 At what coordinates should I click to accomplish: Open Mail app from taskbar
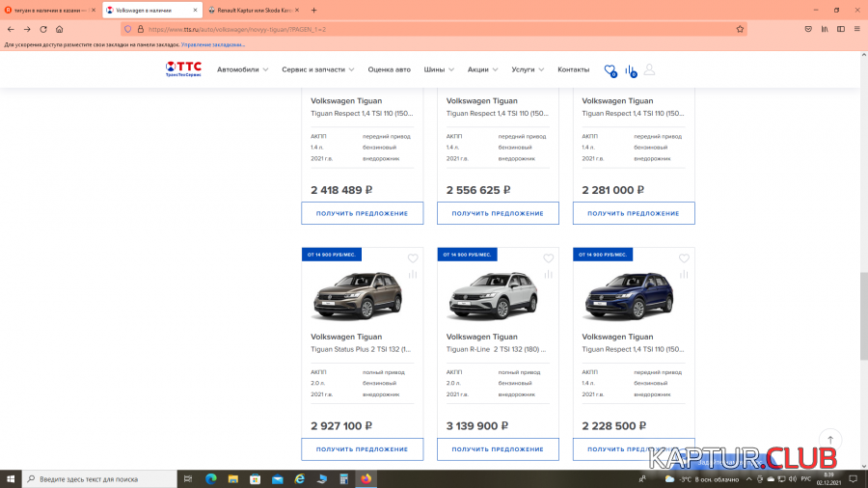278,479
